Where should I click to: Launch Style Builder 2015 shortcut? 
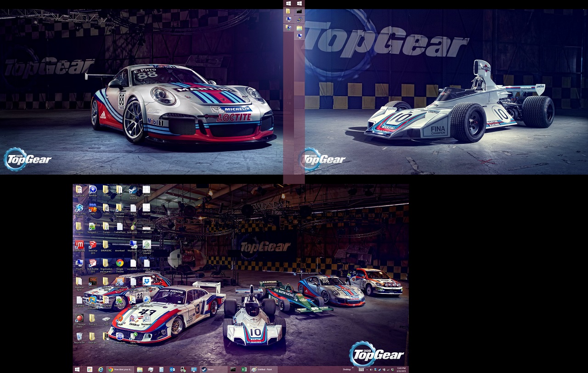click(93, 265)
